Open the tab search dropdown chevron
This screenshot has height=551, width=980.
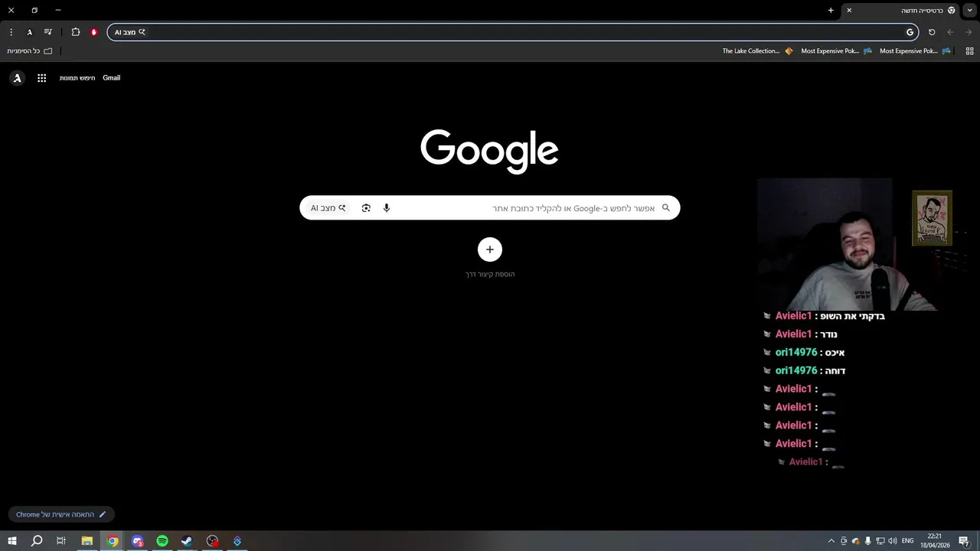point(970,10)
